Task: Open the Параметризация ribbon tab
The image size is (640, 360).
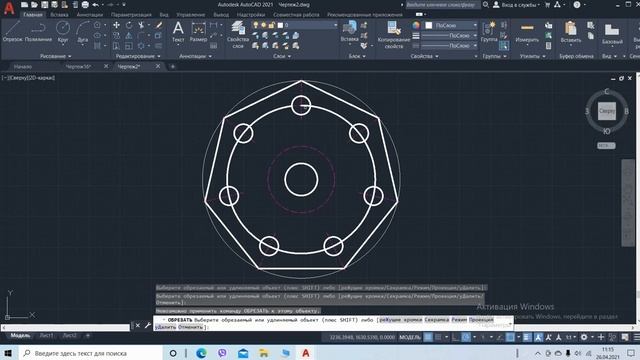Action: (x=131, y=15)
